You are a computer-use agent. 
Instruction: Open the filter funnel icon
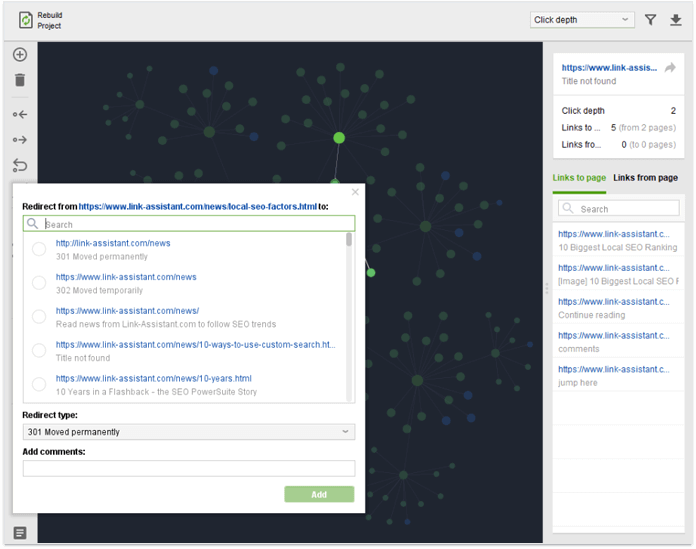(x=650, y=20)
